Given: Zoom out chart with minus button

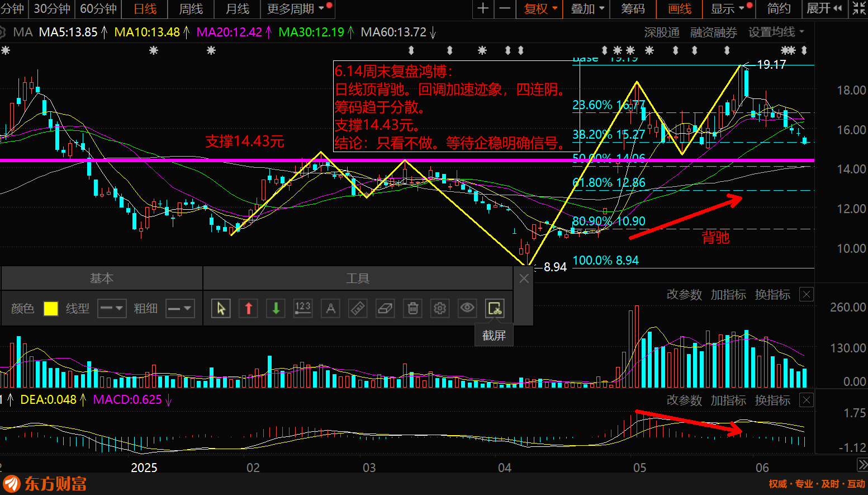Looking at the screenshot, I should pos(505,9).
